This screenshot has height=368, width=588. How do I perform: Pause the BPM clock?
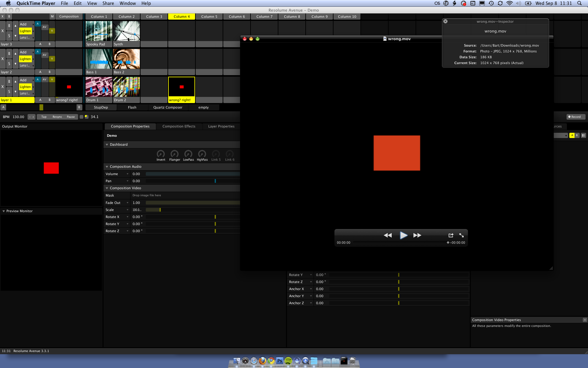point(71,117)
